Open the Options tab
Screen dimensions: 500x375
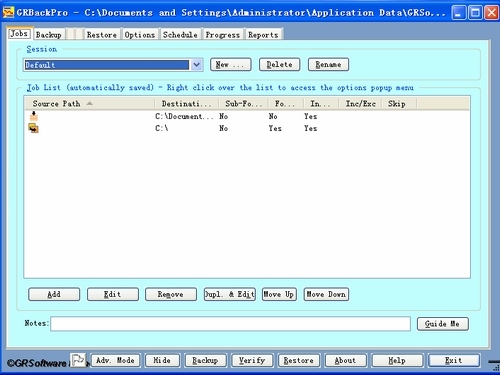click(x=140, y=35)
